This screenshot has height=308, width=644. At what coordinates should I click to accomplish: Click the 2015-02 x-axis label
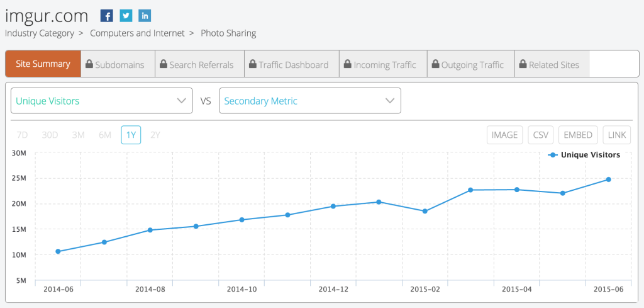coord(425,290)
